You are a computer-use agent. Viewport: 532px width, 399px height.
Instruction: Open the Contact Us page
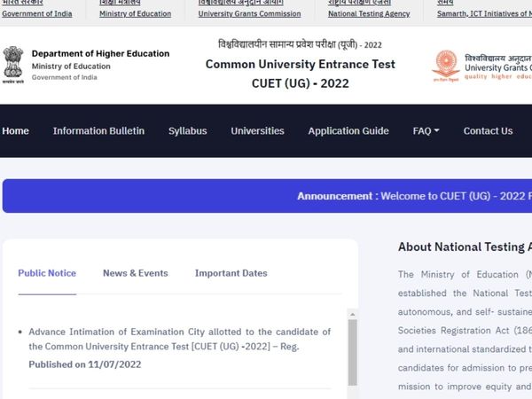click(488, 131)
